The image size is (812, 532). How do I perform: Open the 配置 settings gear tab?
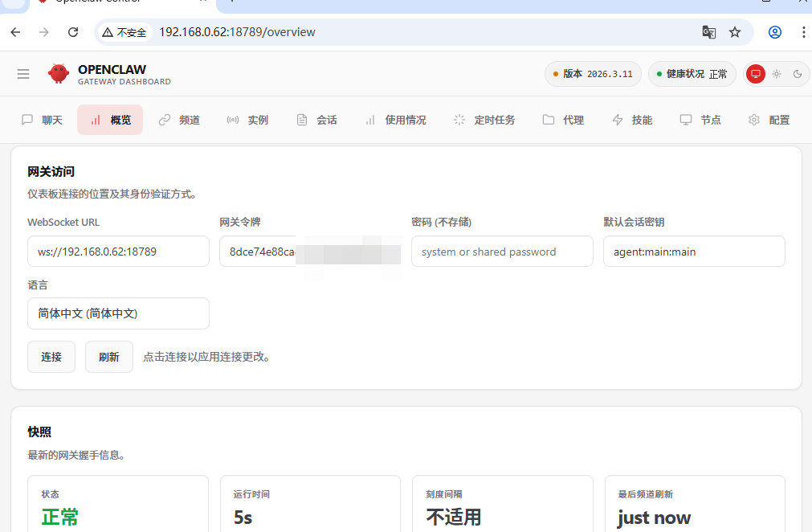[769, 121]
